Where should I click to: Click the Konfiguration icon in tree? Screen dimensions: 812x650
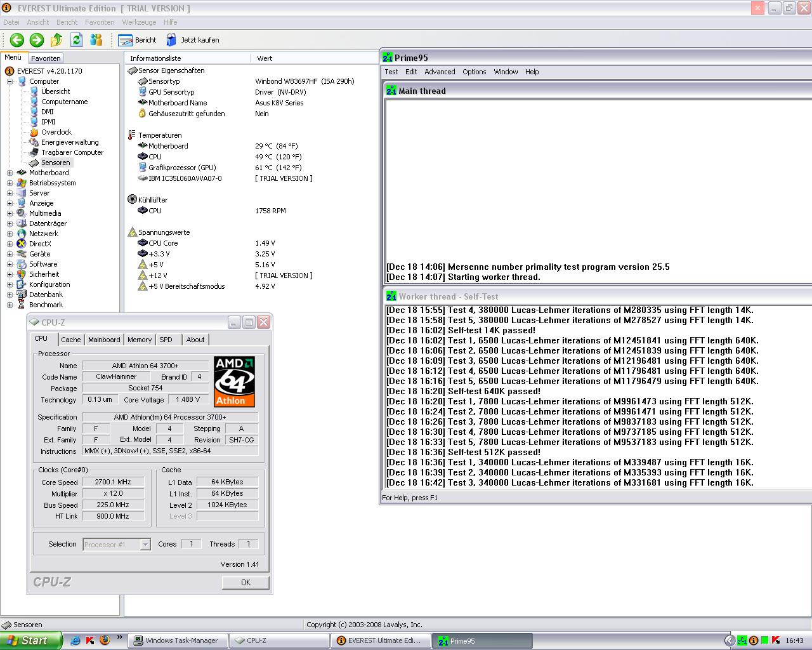22,284
